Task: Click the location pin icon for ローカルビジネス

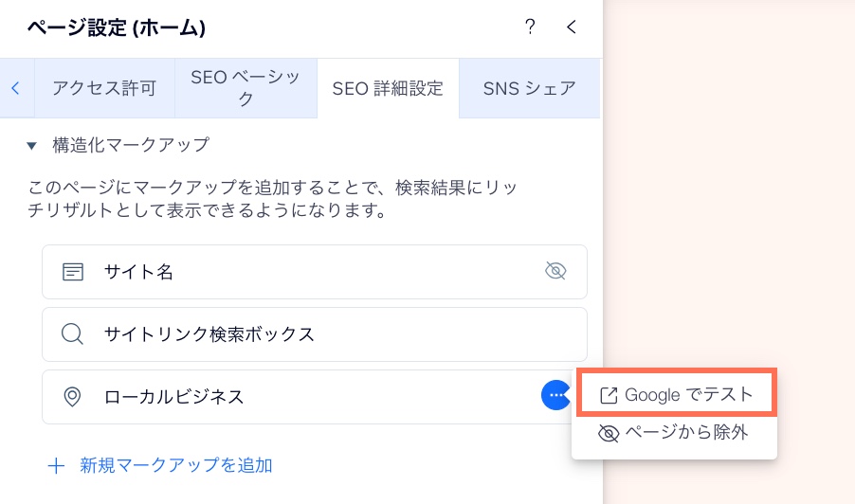Action: click(72, 397)
